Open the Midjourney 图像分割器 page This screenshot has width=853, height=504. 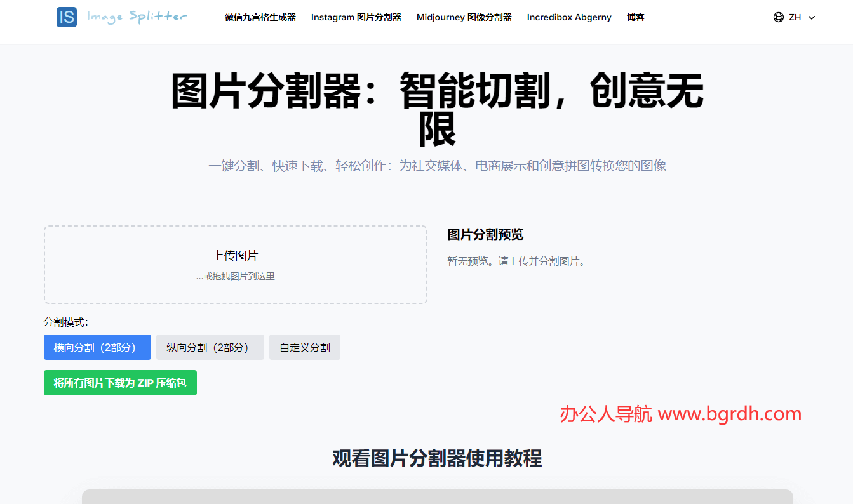coord(464,17)
